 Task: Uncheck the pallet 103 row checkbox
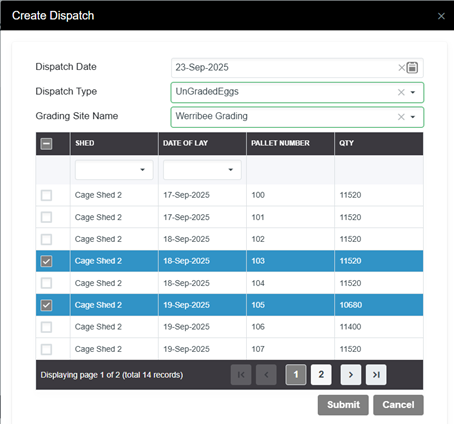pyautogui.click(x=46, y=261)
